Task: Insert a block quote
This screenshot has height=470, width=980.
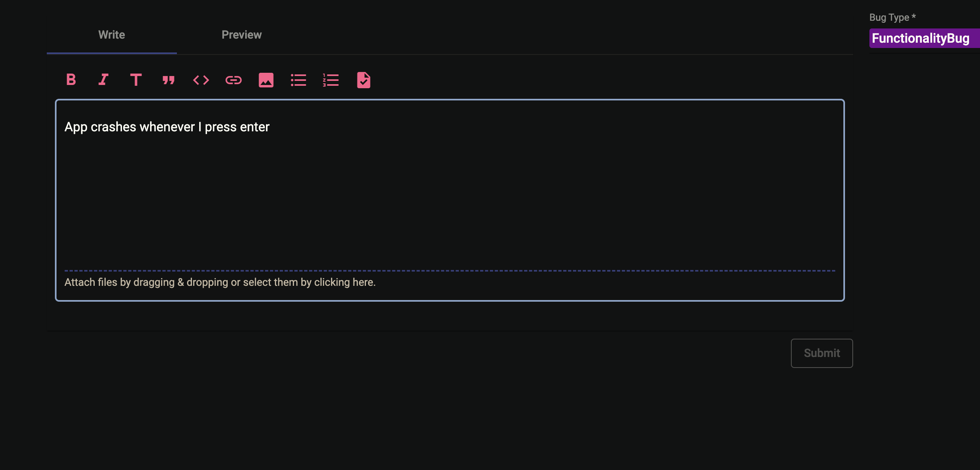Action: 168,80
